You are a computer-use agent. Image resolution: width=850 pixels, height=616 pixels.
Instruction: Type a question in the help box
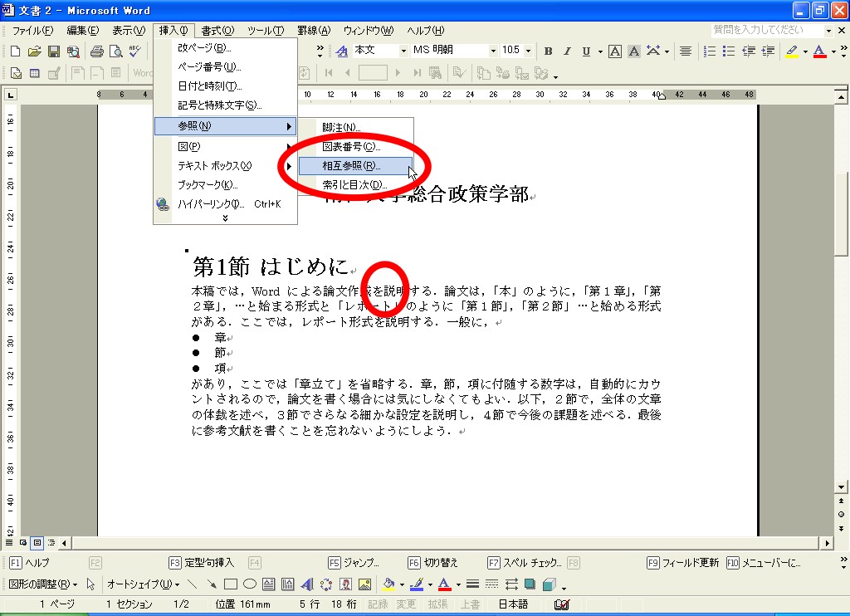(x=767, y=30)
